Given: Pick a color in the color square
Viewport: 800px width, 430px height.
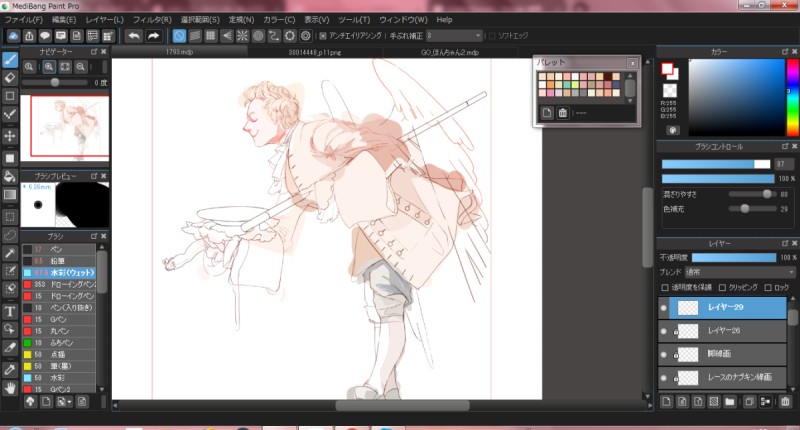Looking at the screenshot, I should click(x=737, y=97).
